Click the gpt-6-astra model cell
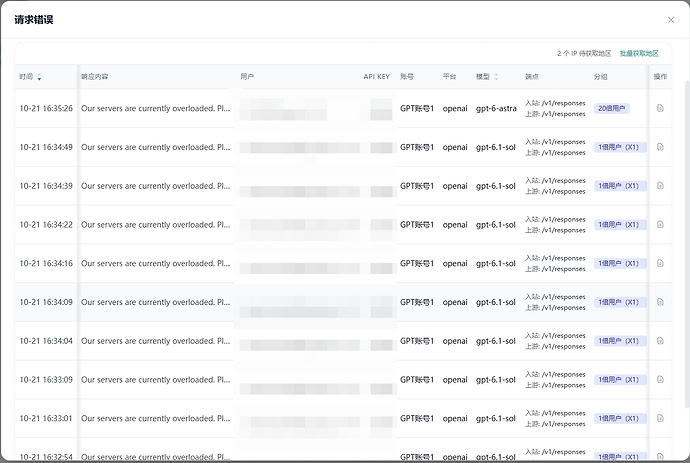 click(x=496, y=108)
